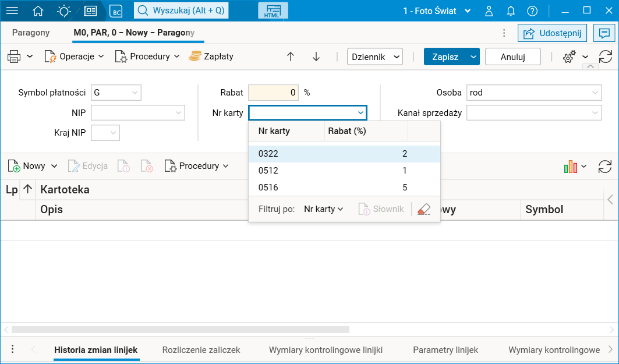The image size is (619, 364).
Task: Open Rozliczenie zaliczek tab
Action: (x=201, y=350)
